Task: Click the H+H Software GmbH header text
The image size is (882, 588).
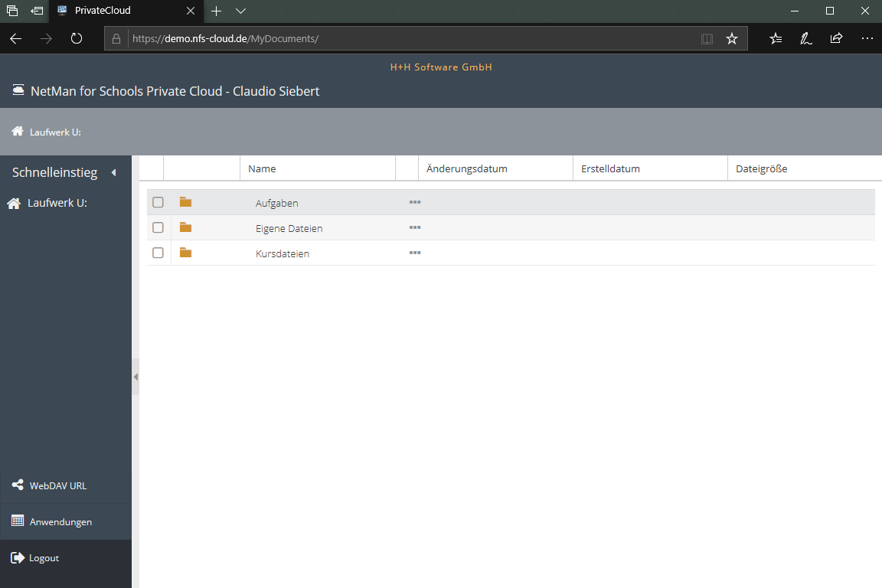Action: click(441, 67)
